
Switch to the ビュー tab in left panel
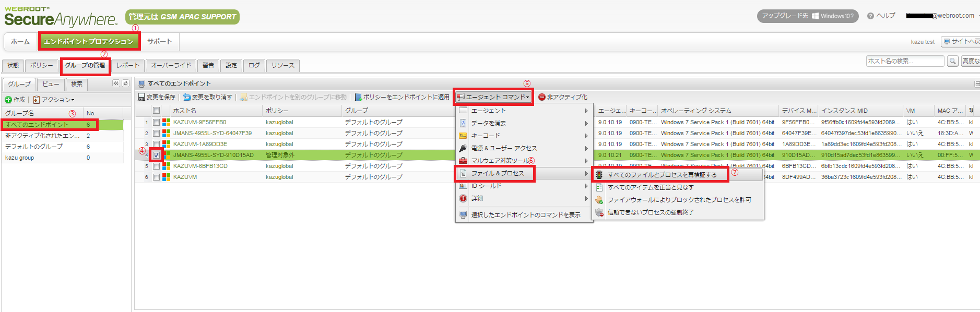pyautogui.click(x=51, y=84)
